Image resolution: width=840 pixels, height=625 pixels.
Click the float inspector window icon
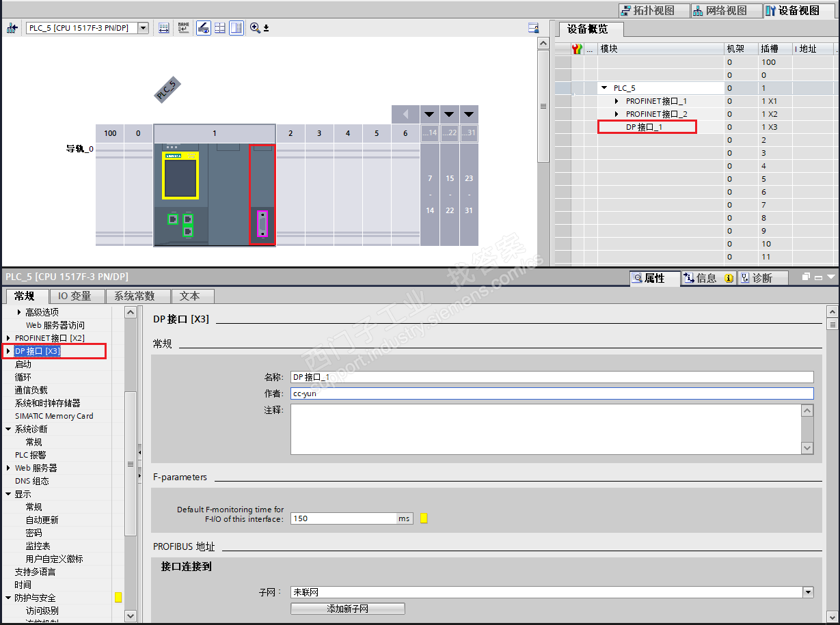[x=807, y=277]
